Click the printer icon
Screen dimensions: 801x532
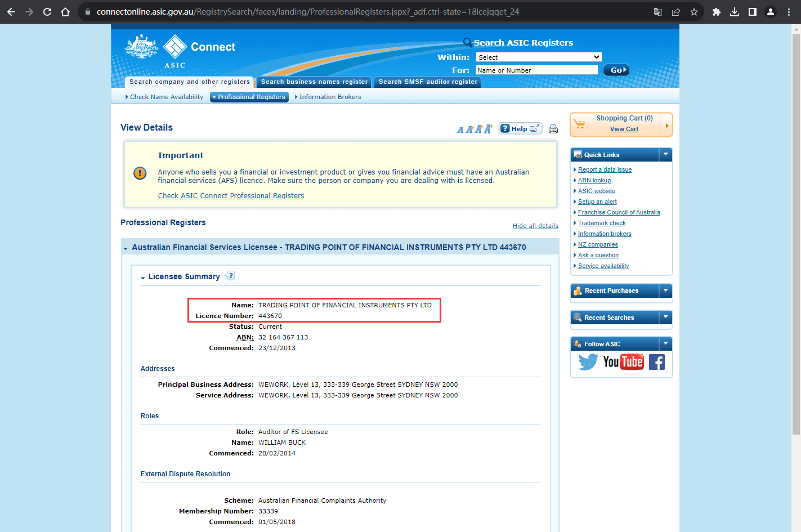[x=553, y=129]
